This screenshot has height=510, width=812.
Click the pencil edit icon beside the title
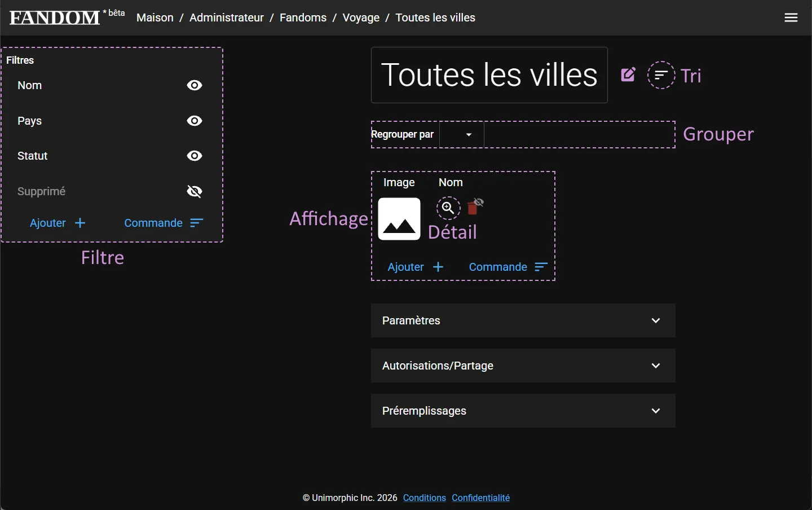click(x=628, y=74)
